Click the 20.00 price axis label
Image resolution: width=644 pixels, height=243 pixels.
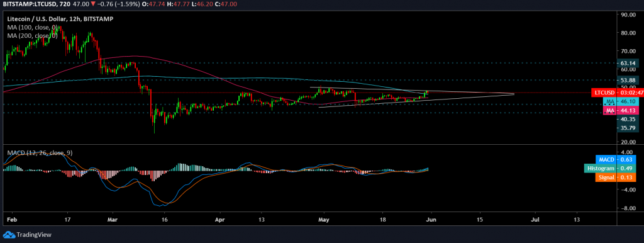point(628,142)
